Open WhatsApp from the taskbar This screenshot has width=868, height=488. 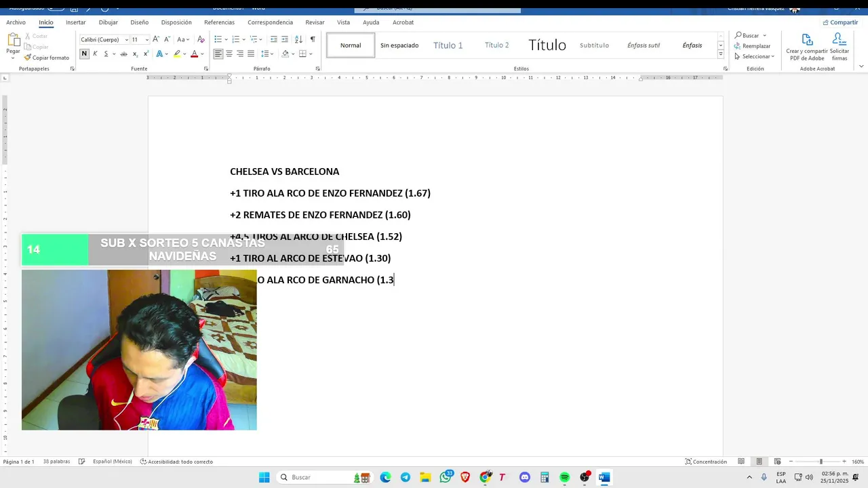pyautogui.click(x=446, y=477)
